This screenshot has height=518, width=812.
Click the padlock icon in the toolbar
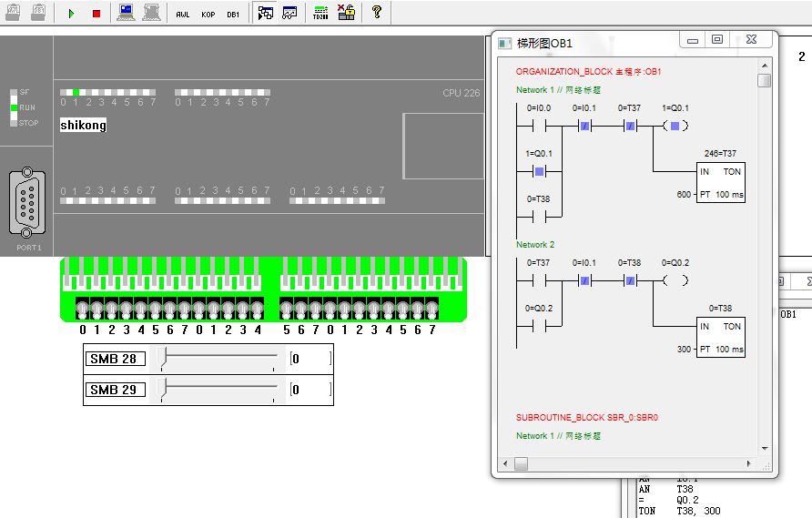click(x=346, y=13)
